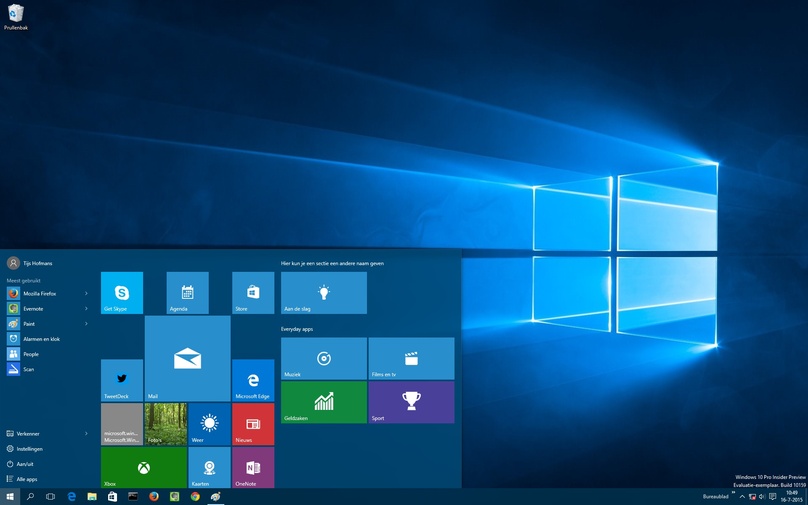The width and height of the screenshot is (808, 505).
Task: Open taskbar Search magnifier
Action: [x=30, y=497]
